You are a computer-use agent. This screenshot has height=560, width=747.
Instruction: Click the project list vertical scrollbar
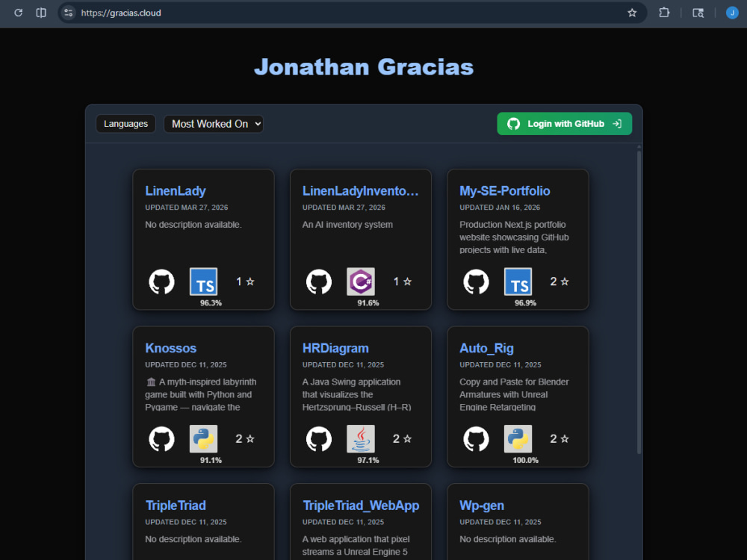click(639, 302)
